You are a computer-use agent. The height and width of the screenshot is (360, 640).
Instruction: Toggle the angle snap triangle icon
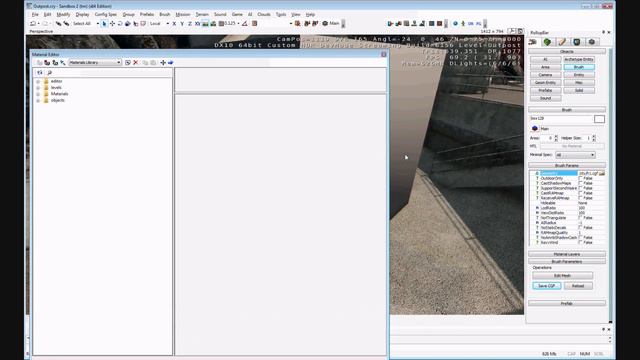click(x=244, y=24)
